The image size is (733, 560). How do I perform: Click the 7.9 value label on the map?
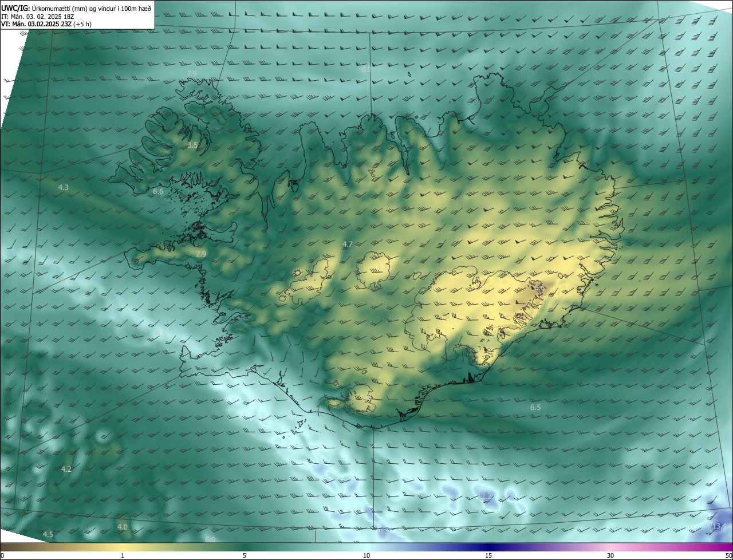(192, 73)
